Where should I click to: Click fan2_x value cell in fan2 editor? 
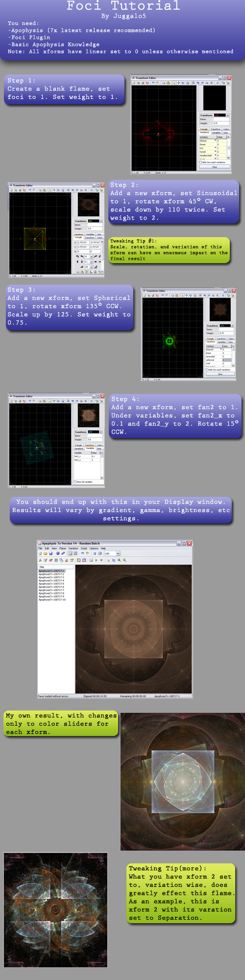coord(96,456)
